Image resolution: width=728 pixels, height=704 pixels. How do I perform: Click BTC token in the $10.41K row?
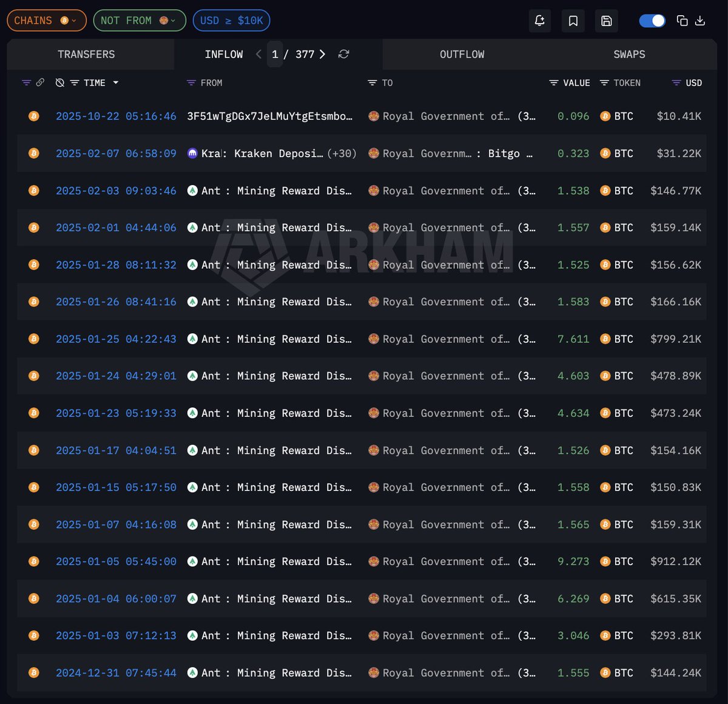[616, 116]
